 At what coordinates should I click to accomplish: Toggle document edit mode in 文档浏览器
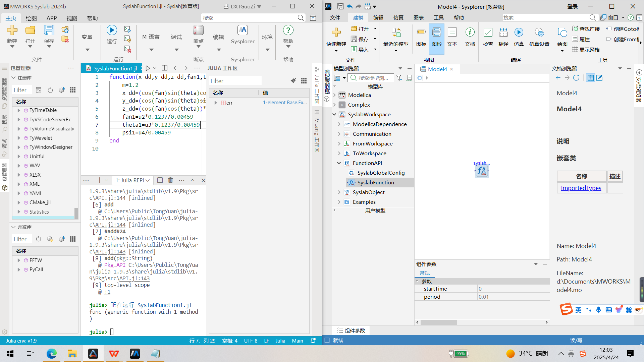tap(599, 78)
